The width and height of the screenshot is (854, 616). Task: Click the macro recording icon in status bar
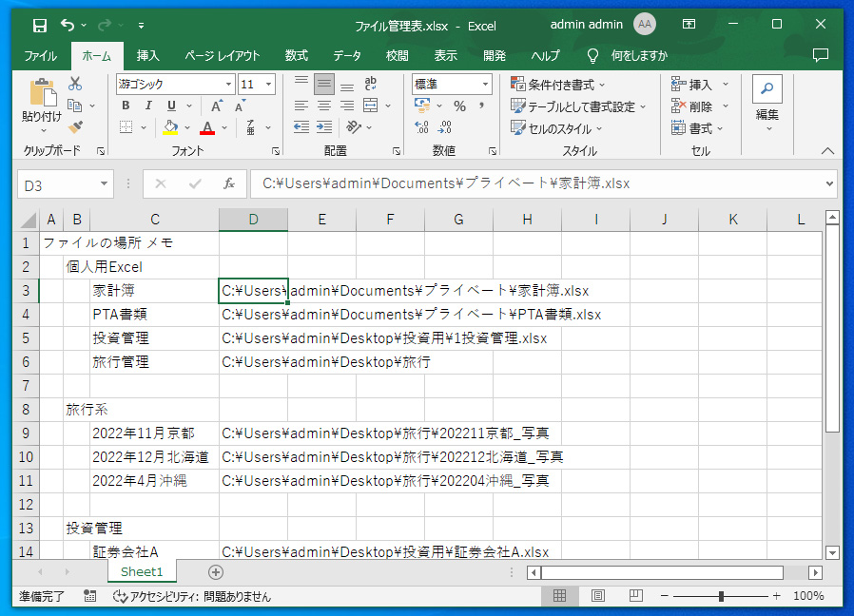point(88,596)
